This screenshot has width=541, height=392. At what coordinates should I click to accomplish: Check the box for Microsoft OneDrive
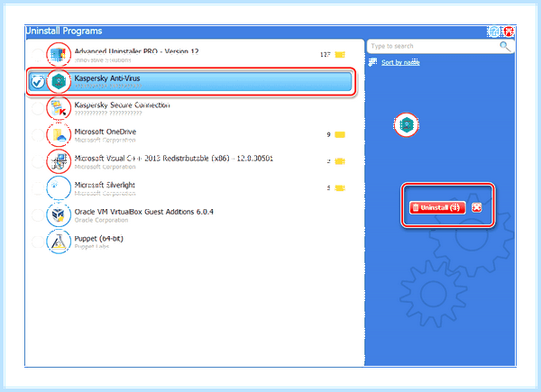37,135
